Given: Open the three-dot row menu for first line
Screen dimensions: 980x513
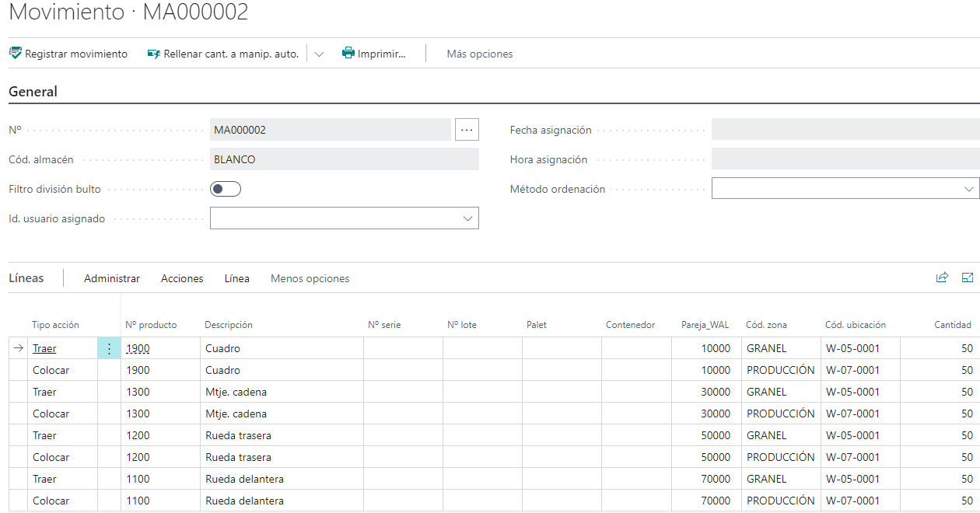Looking at the screenshot, I should [109, 349].
